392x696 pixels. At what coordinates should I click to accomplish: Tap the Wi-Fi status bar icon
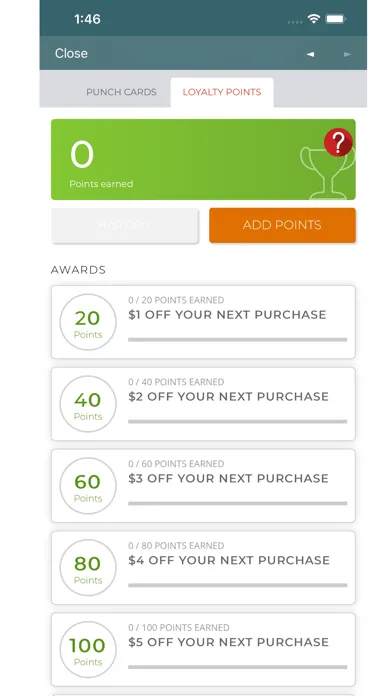[x=314, y=19]
